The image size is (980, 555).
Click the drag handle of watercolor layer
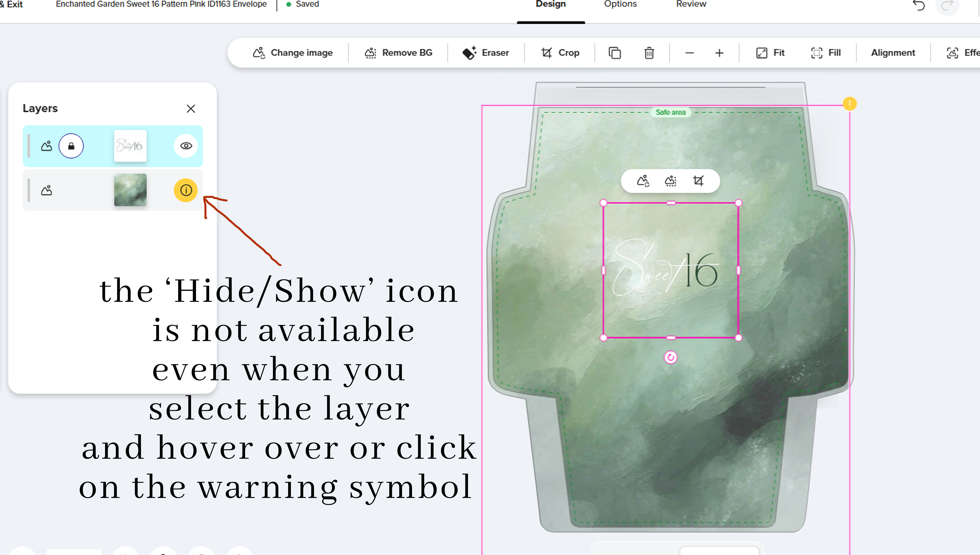[x=29, y=190]
